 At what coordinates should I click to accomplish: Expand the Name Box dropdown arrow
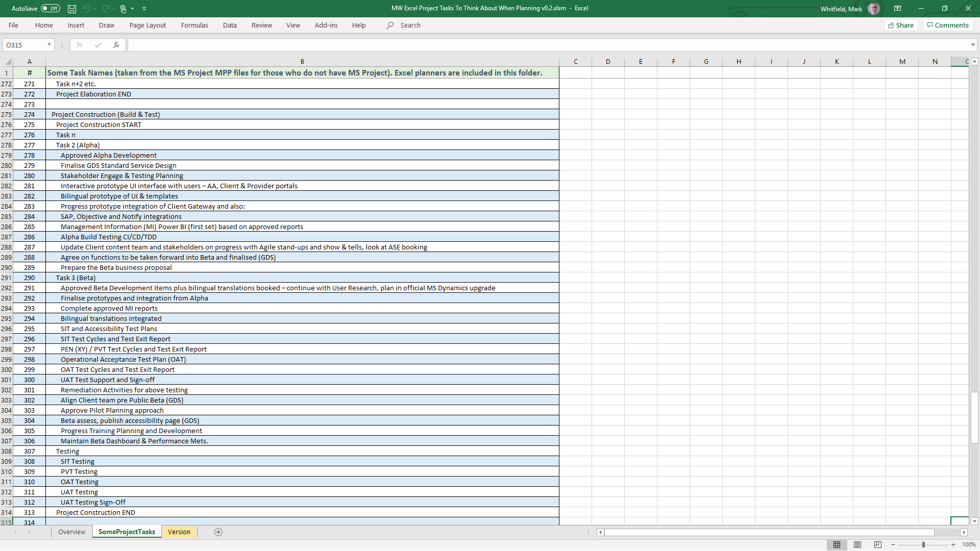point(49,45)
